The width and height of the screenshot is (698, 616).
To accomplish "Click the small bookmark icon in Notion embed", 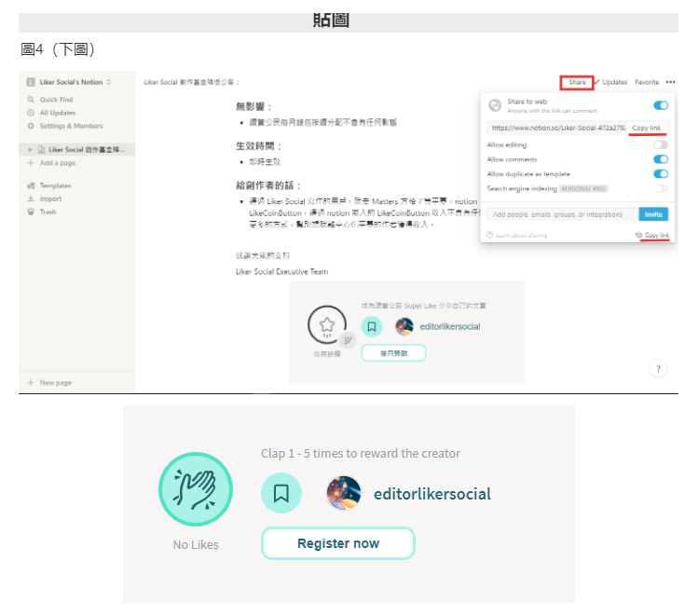I will click(x=372, y=327).
